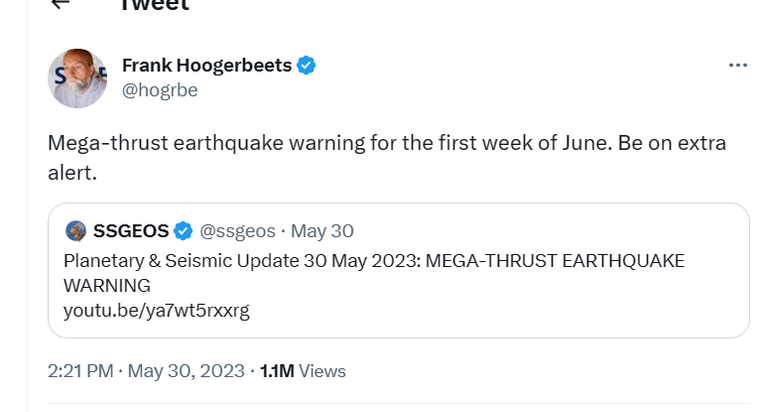Click the SSGEOS small avatar icon
768x412 pixels.
tap(76, 231)
